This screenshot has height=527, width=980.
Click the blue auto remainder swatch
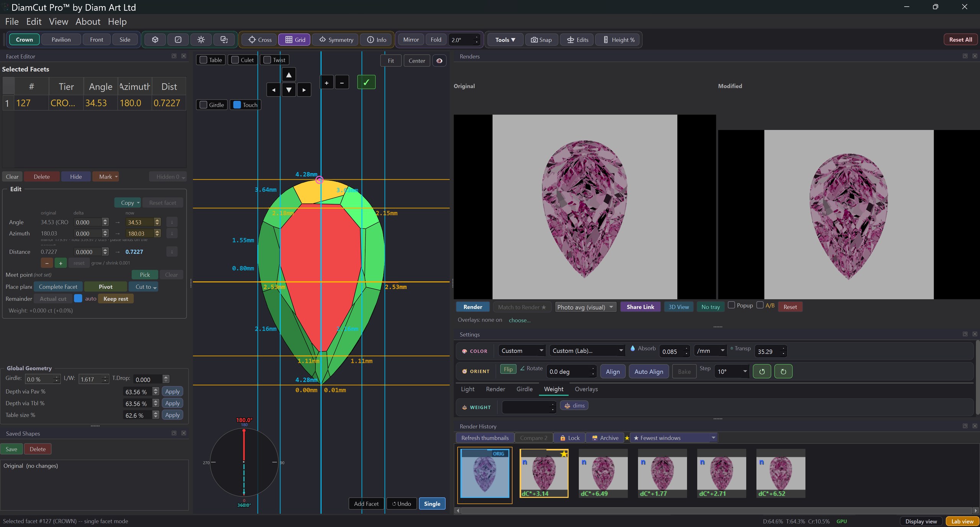[78, 298]
